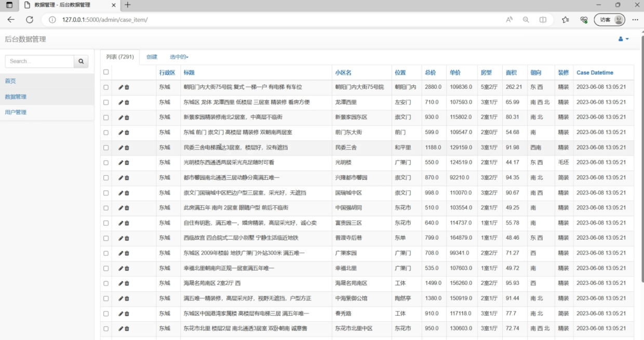This screenshot has width=644, height=340.
Task: Edit the 光明楼 listing using pencil icon
Action: [x=120, y=163]
